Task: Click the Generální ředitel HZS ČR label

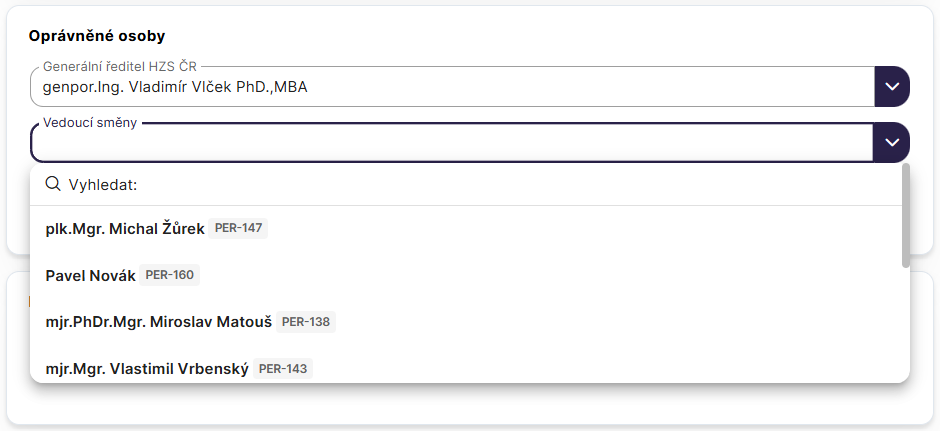Action: (x=118, y=66)
